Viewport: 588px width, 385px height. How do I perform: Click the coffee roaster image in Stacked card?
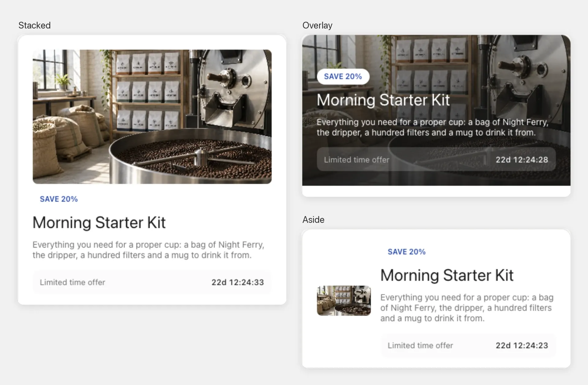(152, 117)
